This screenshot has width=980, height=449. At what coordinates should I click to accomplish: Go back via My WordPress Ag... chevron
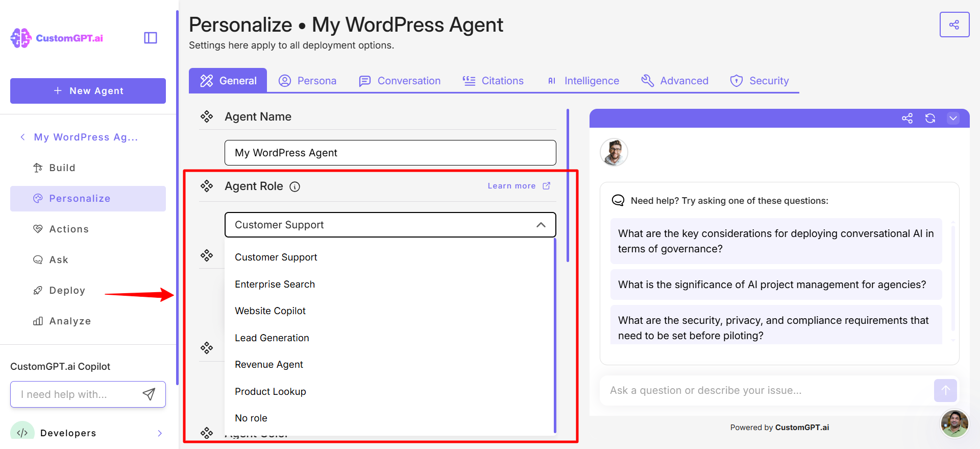coord(22,137)
